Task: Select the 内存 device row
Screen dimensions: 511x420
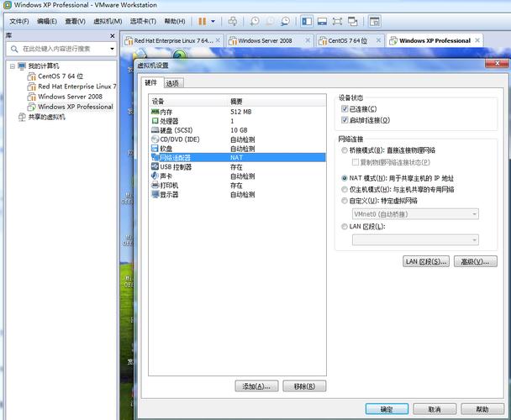Action: (238, 112)
